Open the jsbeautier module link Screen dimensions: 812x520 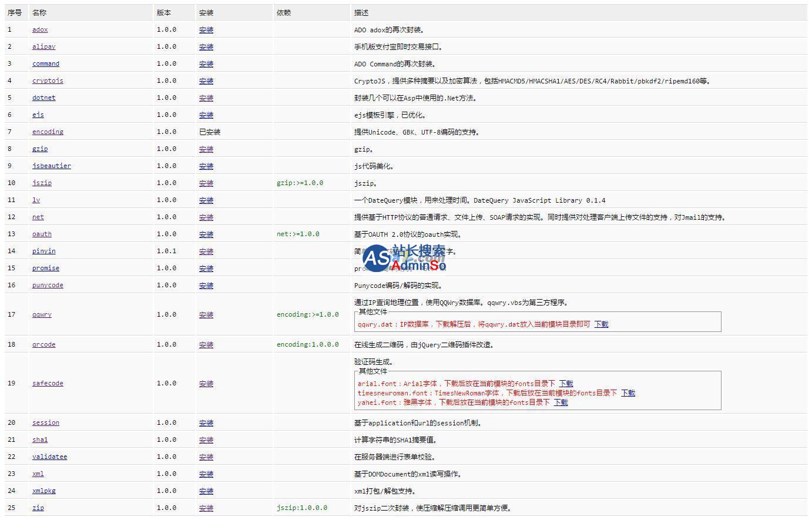coord(52,166)
